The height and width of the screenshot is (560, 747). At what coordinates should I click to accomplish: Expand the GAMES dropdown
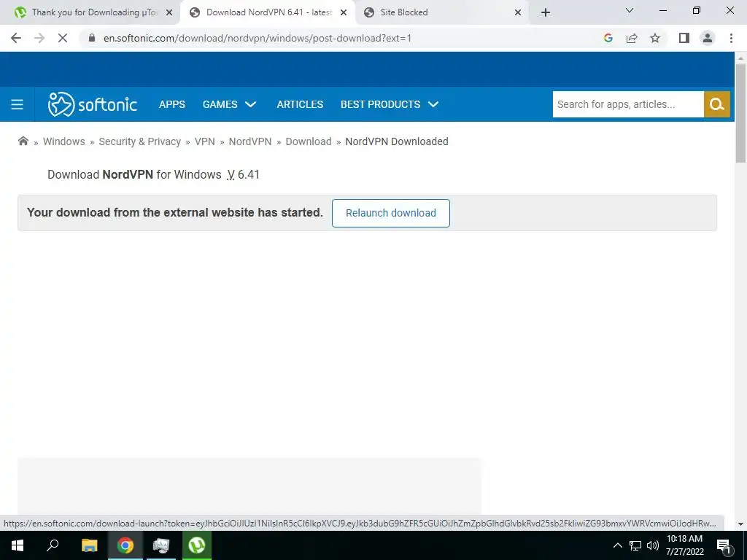229,104
